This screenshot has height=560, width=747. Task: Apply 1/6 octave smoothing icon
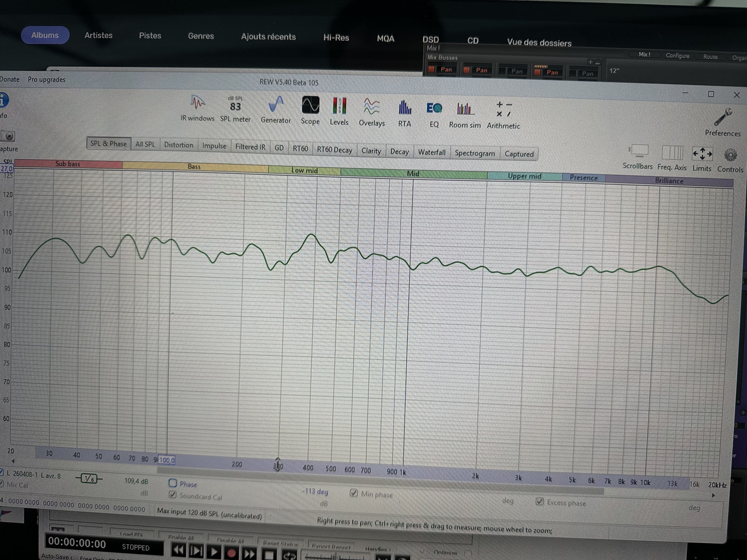point(89,478)
